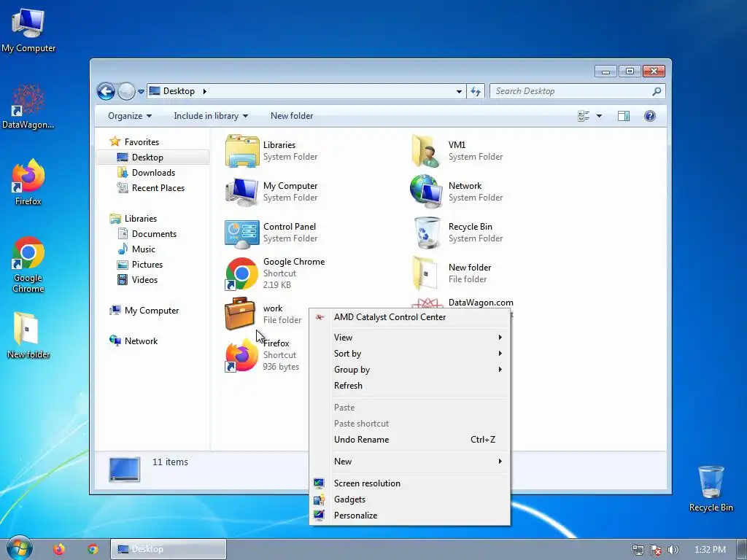
Task: Select the VM1 user folder icon
Action: 425,151
